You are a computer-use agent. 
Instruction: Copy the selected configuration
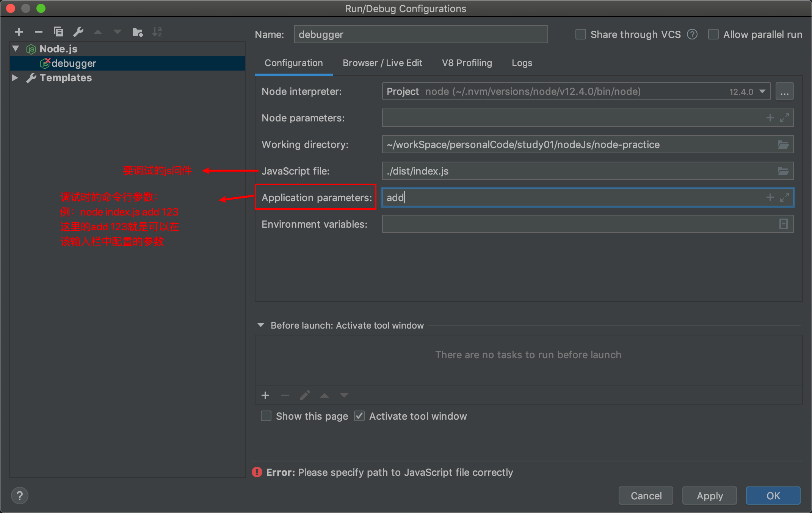(x=58, y=32)
